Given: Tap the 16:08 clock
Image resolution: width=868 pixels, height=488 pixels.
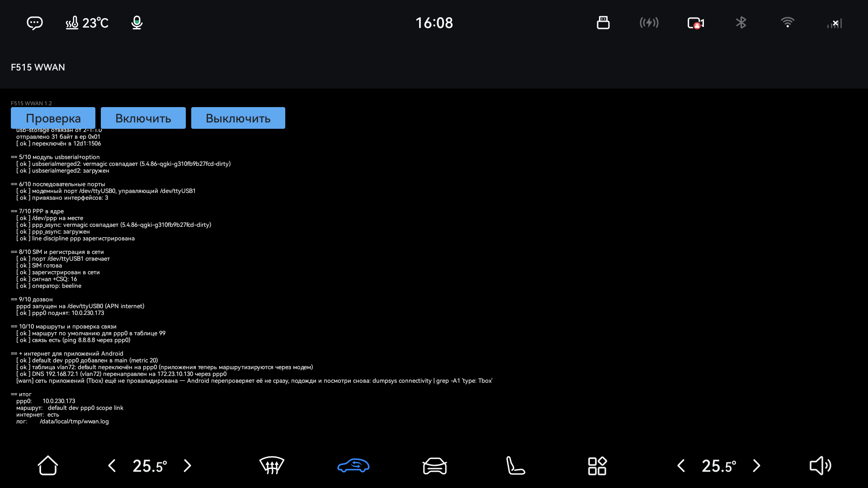Looking at the screenshot, I should click(x=434, y=23).
